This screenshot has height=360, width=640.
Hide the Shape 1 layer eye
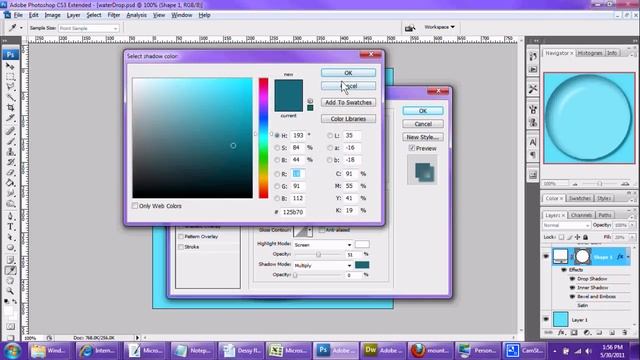546,256
